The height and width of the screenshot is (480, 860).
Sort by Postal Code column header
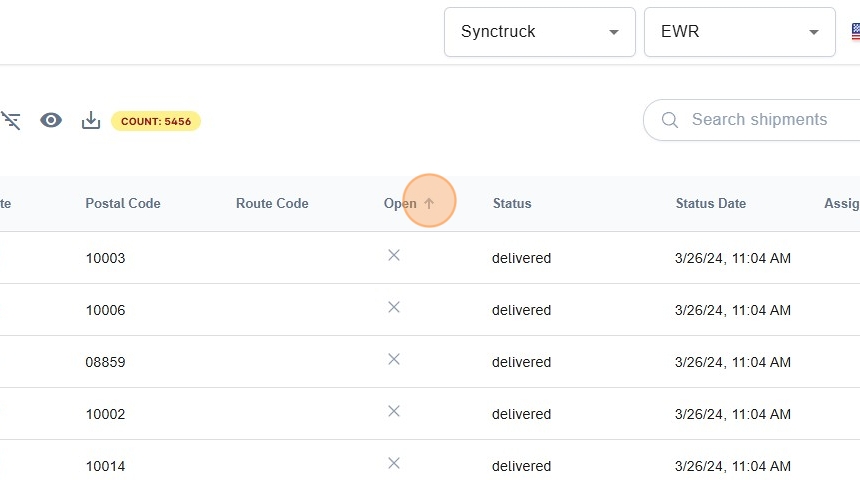click(x=123, y=203)
